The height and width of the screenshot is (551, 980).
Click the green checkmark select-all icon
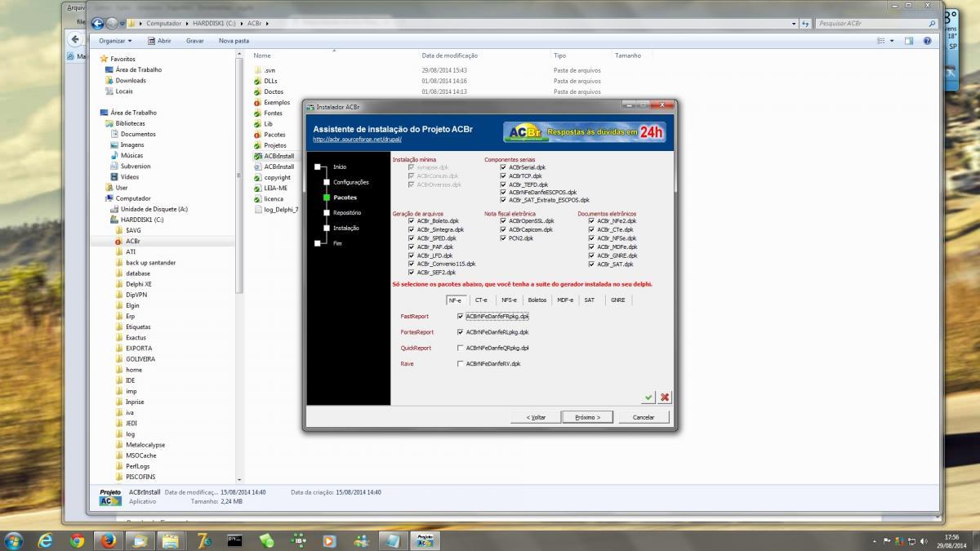[648, 398]
